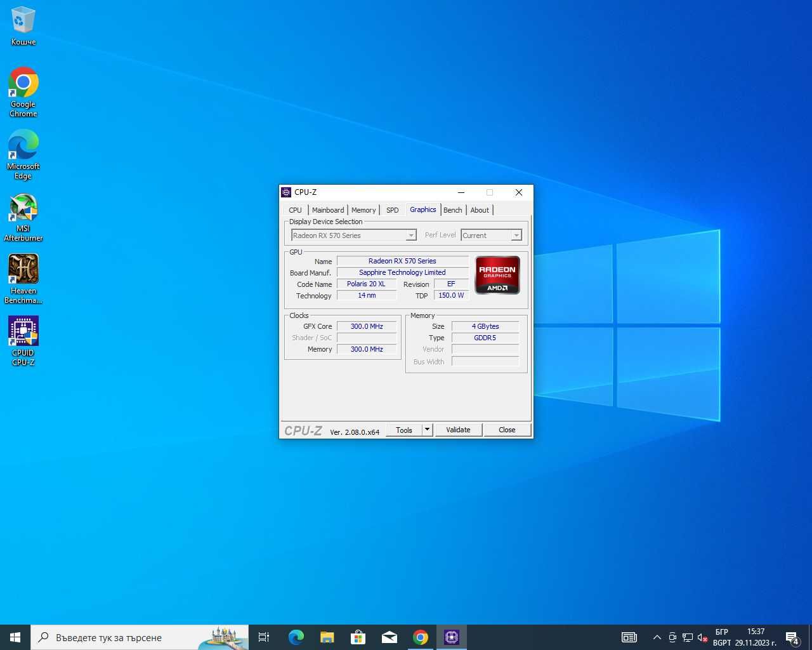
Task: Select the CPUID CPU-Z desktop shortcut
Action: tap(23, 341)
